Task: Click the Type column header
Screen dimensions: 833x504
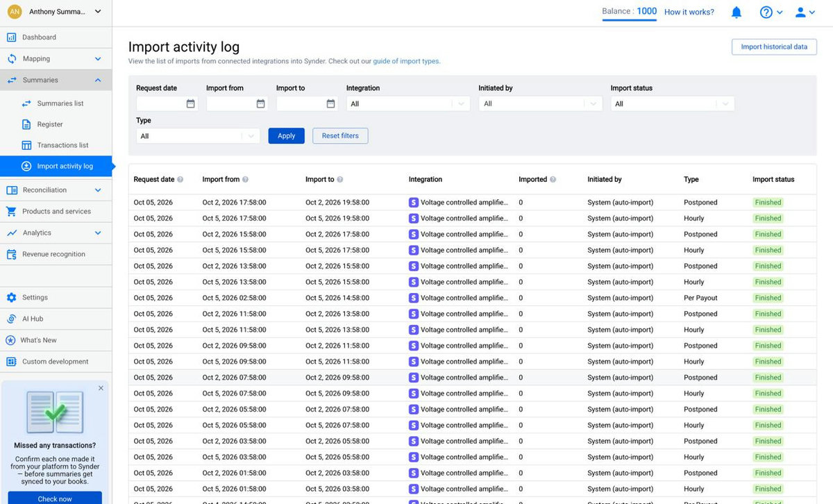Action: 691,180
